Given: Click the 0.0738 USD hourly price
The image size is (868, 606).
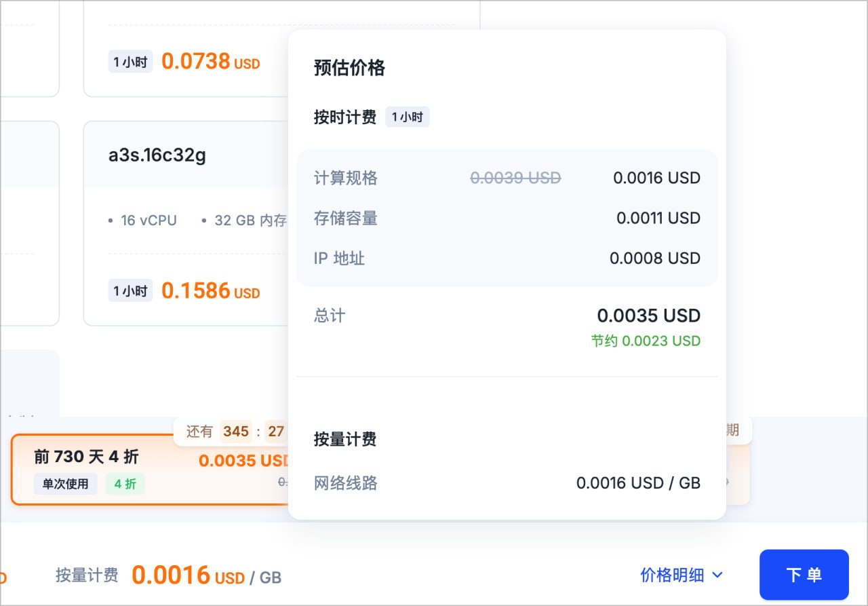Looking at the screenshot, I should pyautogui.click(x=211, y=62).
